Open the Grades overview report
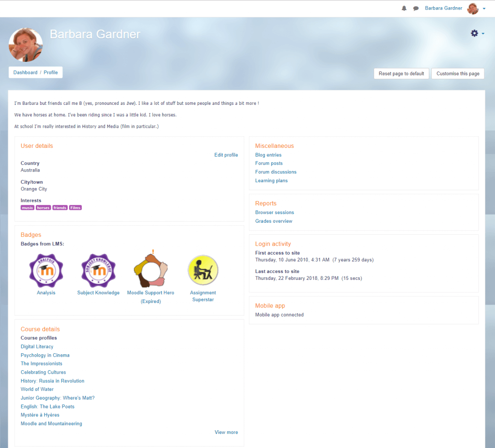495x448 pixels. tap(274, 221)
